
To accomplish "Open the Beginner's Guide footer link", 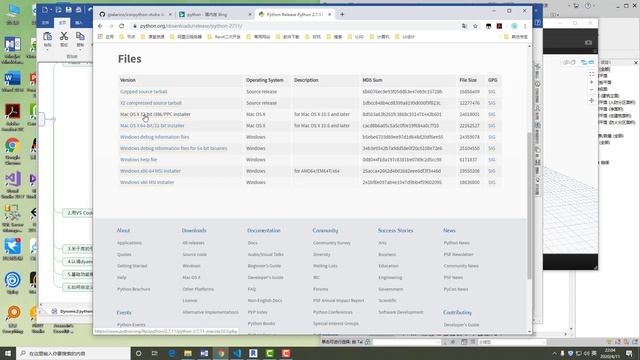I will [264, 266].
